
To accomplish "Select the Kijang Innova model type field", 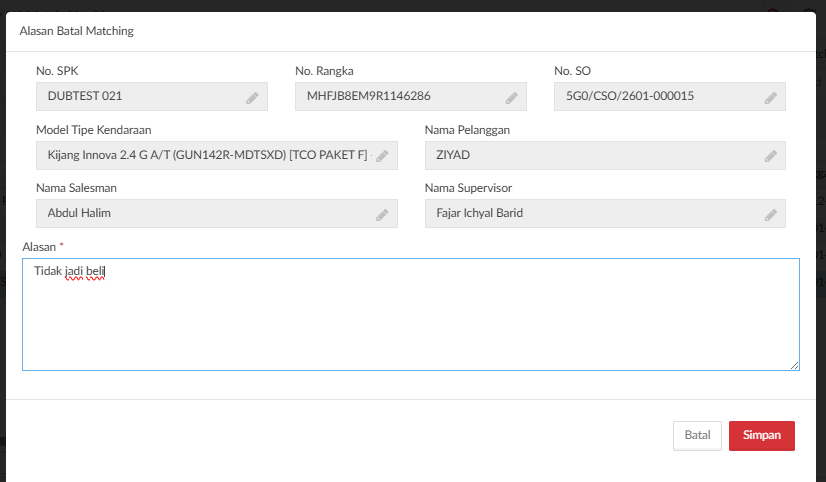I will [205, 156].
